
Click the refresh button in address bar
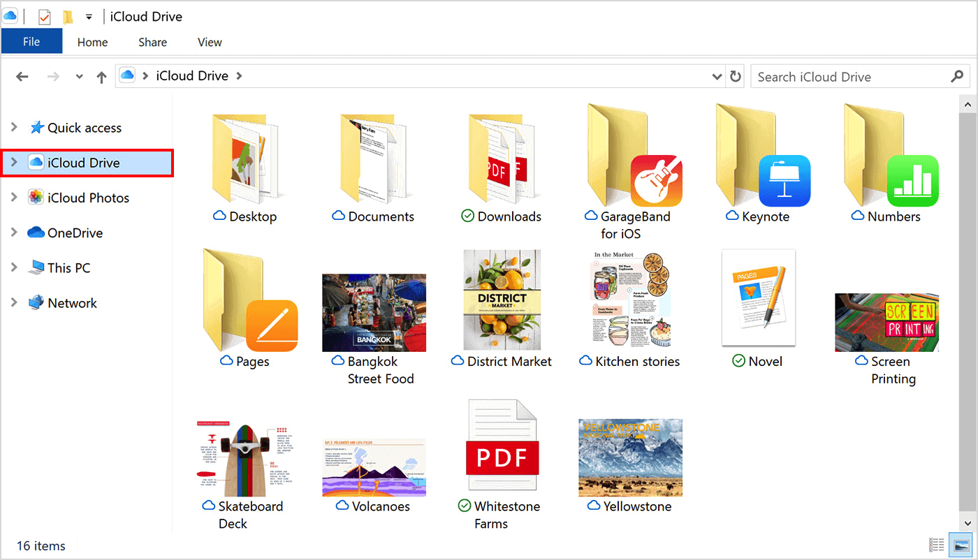pyautogui.click(x=736, y=77)
